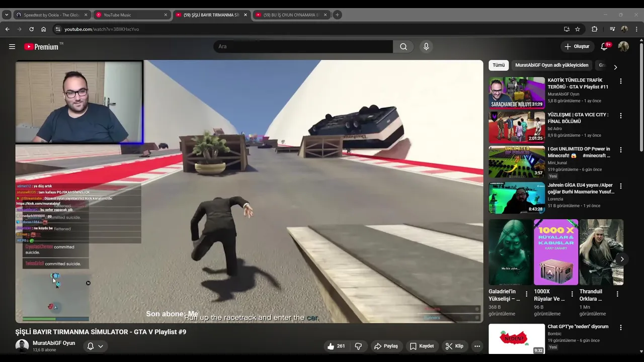This screenshot has width=644, height=362.
Task: Open media control icon in toolbar
Action: click(x=612, y=29)
